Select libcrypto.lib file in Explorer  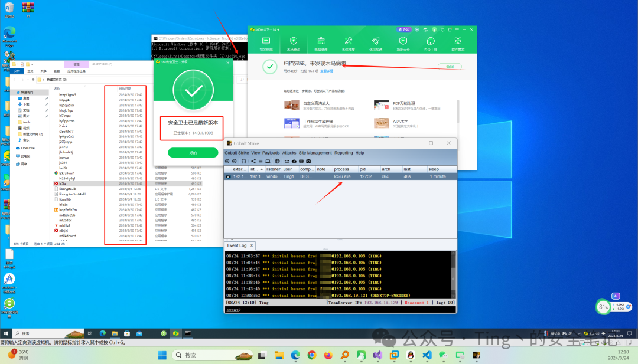pos(67,189)
